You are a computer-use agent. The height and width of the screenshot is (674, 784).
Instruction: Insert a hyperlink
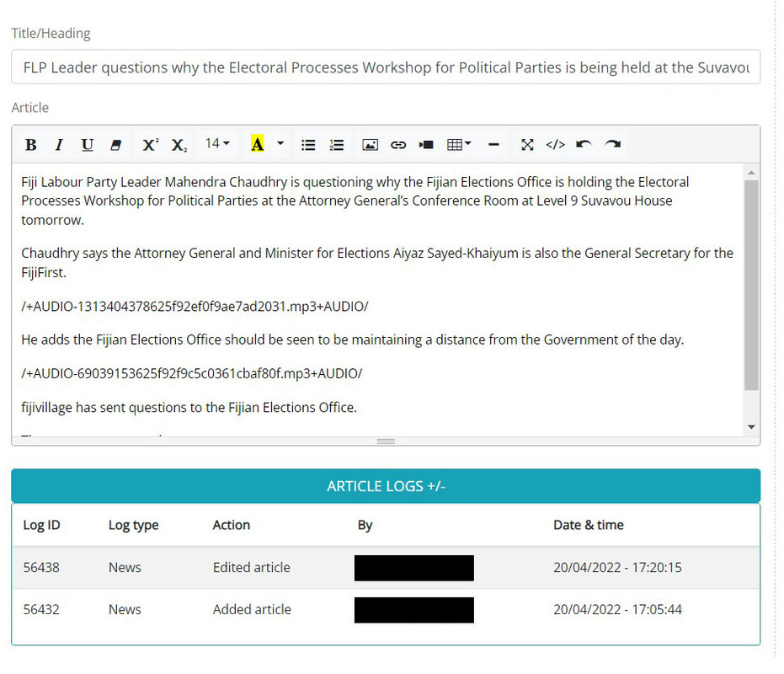398,145
